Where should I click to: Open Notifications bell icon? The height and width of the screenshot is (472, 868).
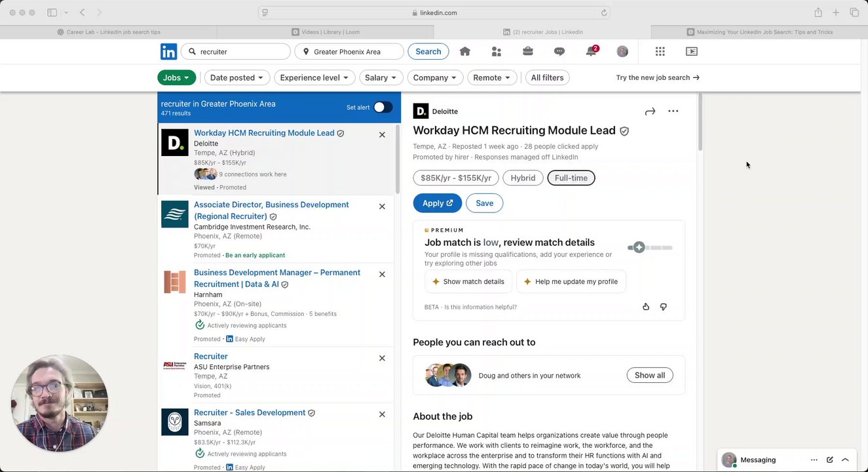coord(591,51)
